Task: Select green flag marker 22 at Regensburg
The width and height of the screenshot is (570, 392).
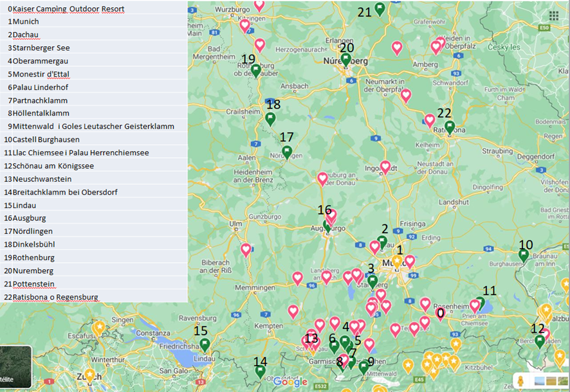Action: click(x=450, y=127)
